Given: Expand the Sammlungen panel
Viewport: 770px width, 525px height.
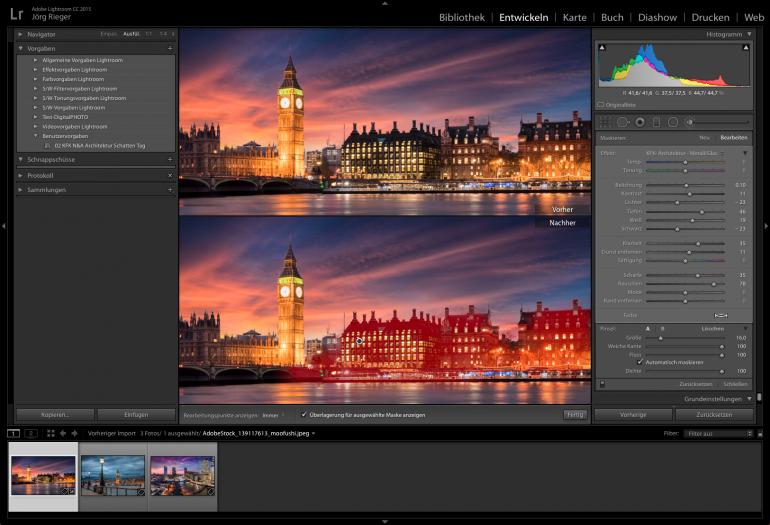Looking at the screenshot, I should pyautogui.click(x=20, y=190).
